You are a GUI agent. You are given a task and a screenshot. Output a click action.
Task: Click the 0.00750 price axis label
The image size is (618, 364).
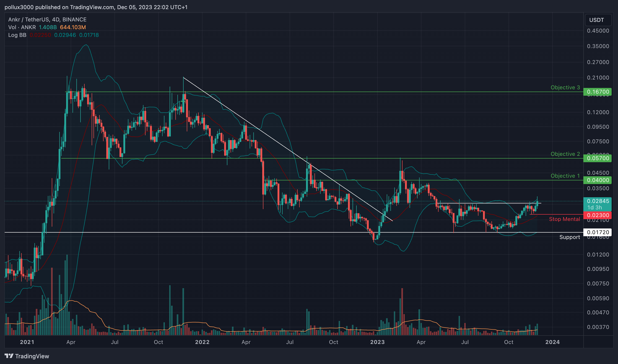tap(598, 284)
